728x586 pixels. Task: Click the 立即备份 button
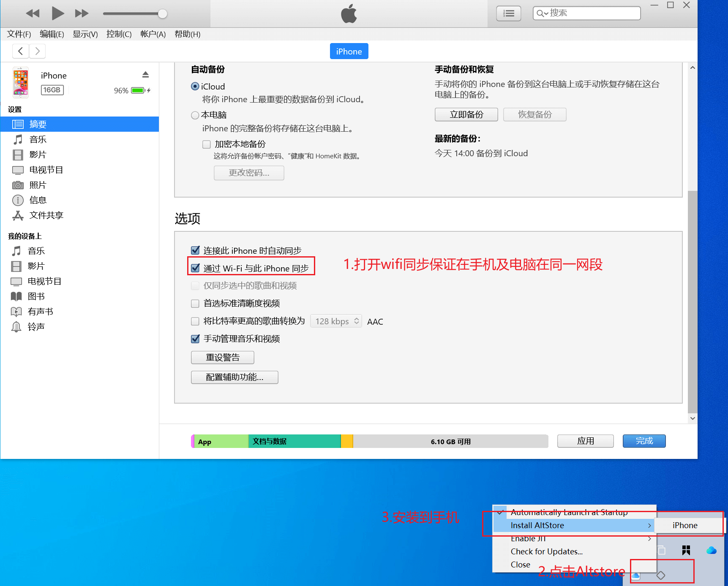466,114
